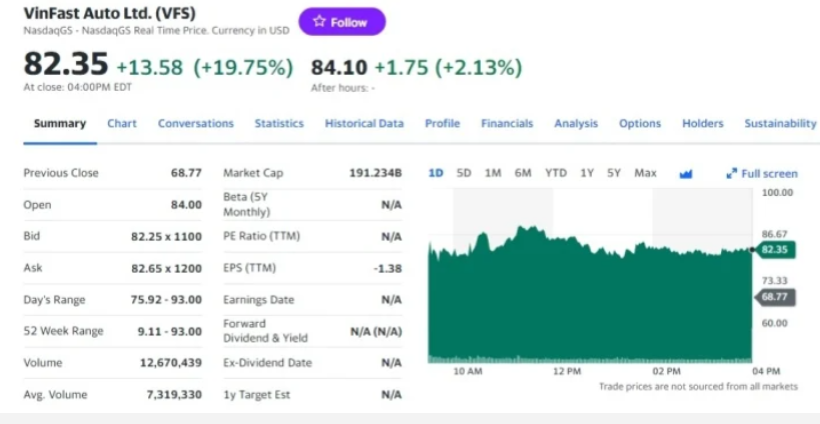Show the Max chart range
820x424 pixels.
pos(645,173)
